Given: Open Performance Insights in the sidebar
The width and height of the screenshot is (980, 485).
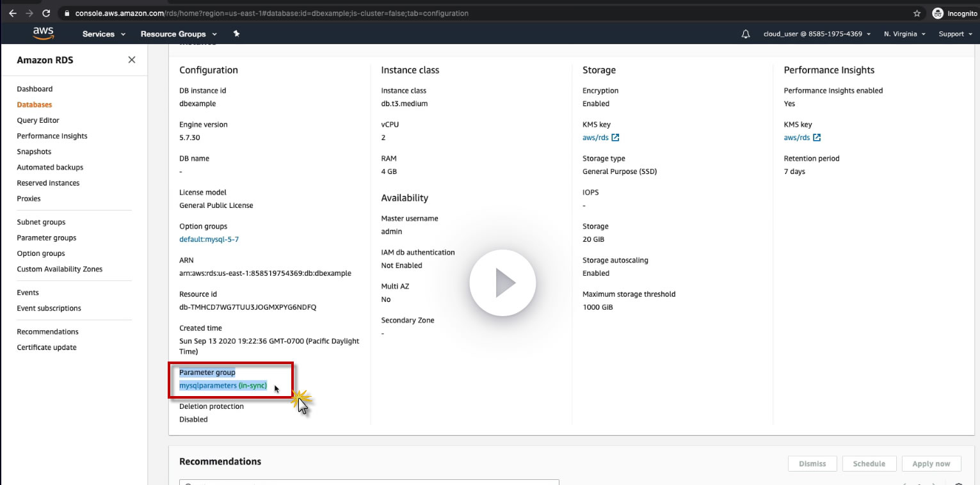Looking at the screenshot, I should pos(52,136).
